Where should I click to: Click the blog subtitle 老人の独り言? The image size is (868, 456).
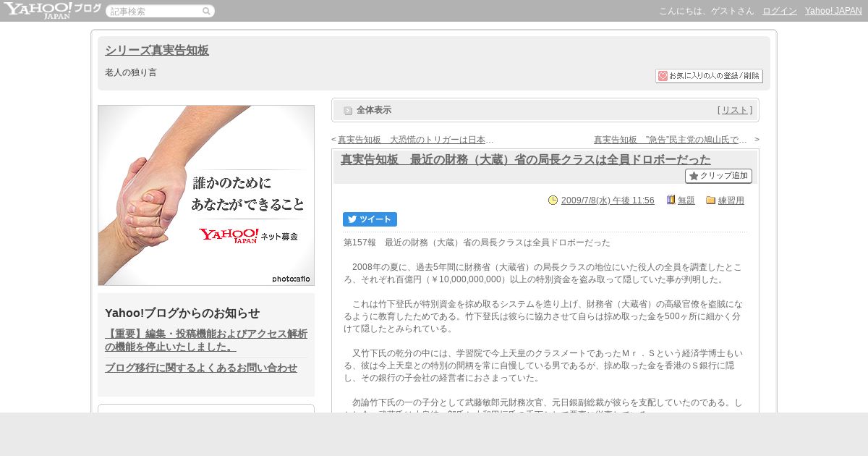(x=131, y=72)
